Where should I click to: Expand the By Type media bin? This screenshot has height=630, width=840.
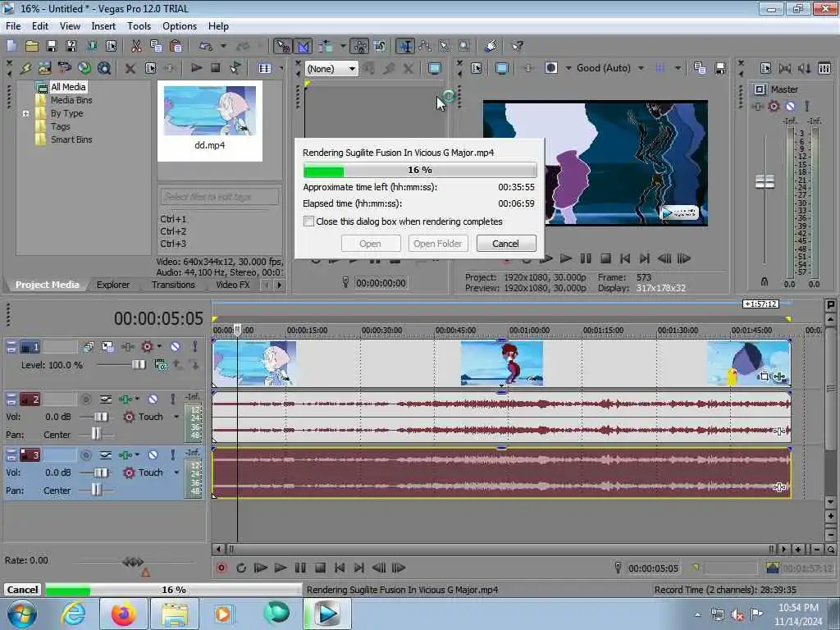pyautogui.click(x=25, y=113)
